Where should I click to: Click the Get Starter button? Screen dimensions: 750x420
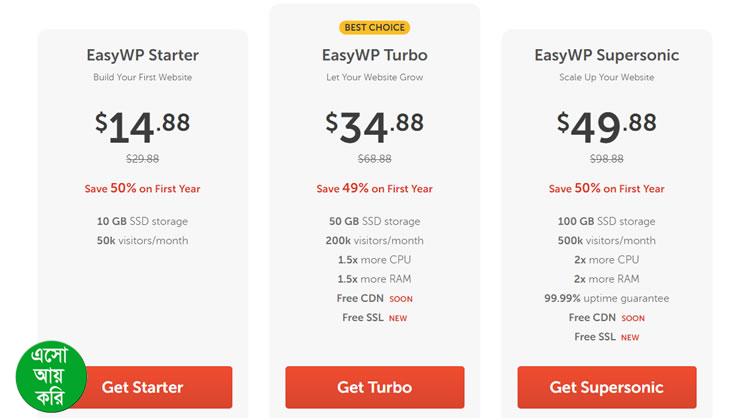142,387
